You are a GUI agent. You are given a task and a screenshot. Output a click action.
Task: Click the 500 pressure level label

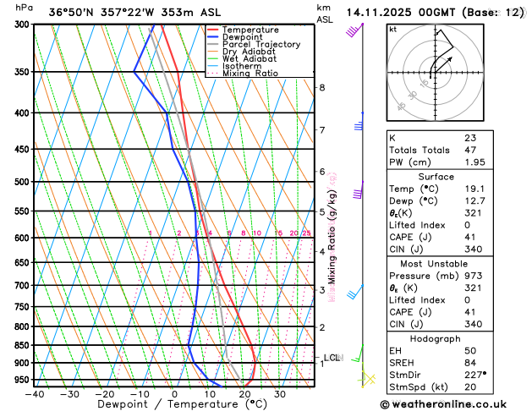tap(24, 182)
